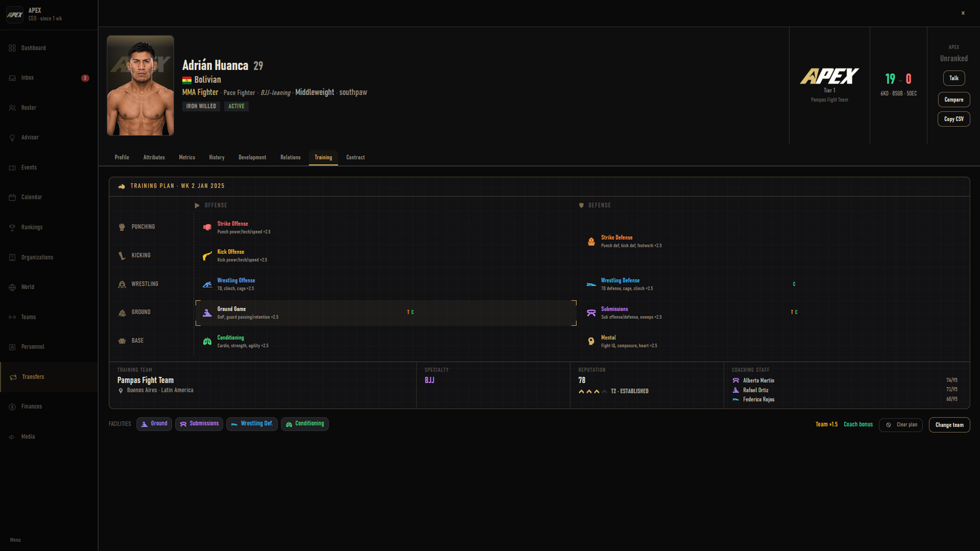Click the BJJ specialty value
The height and width of the screenshot is (551, 980).
(x=429, y=380)
